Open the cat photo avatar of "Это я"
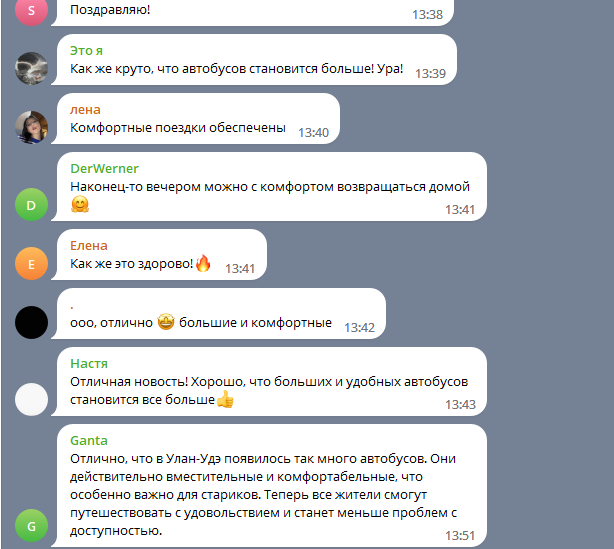Screen dimensions: 614x549 [x=31, y=68]
